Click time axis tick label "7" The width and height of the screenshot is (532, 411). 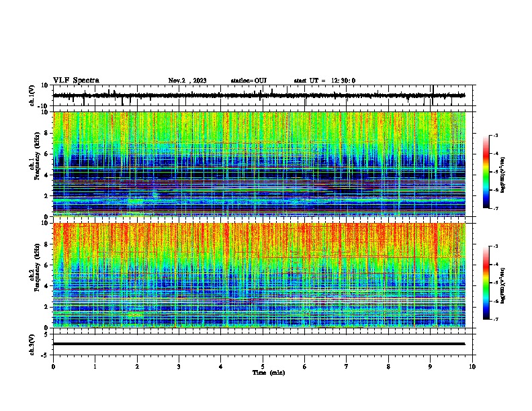tap(347, 367)
